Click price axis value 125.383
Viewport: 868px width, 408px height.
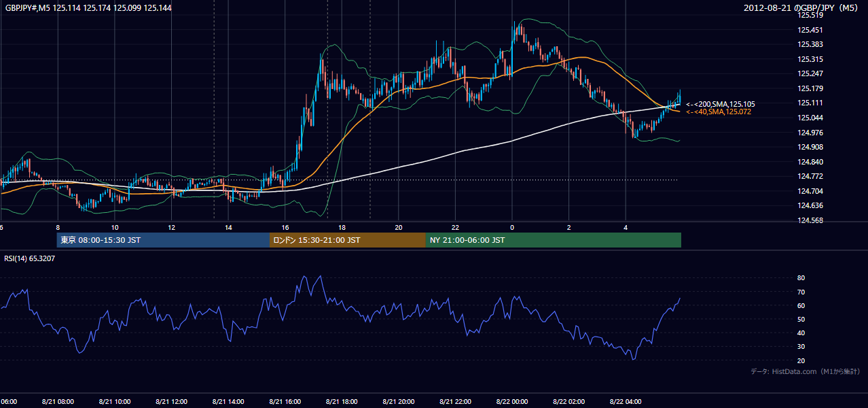click(x=810, y=44)
